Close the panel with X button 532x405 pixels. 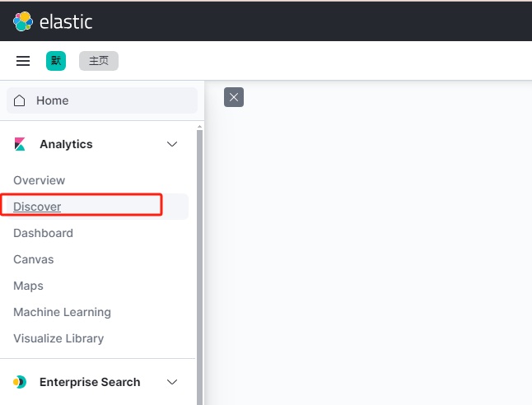pyautogui.click(x=234, y=98)
